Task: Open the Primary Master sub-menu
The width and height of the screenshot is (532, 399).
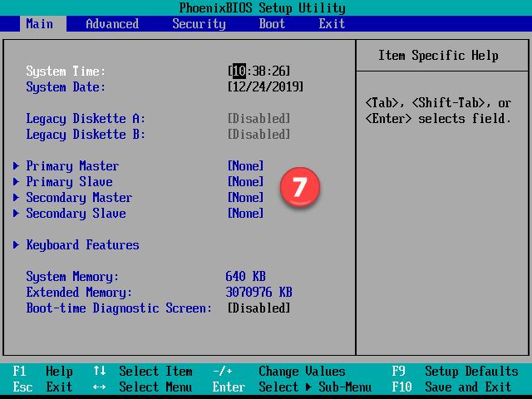Action: point(72,166)
